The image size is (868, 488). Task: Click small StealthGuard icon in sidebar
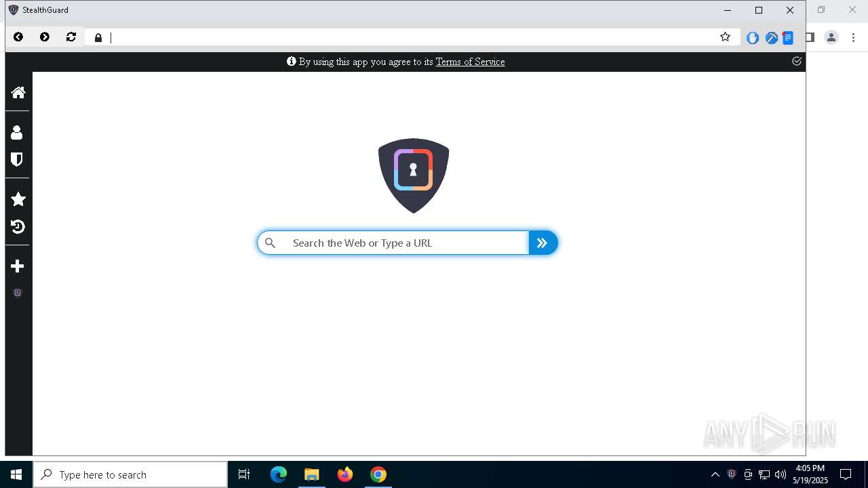[x=18, y=293]
